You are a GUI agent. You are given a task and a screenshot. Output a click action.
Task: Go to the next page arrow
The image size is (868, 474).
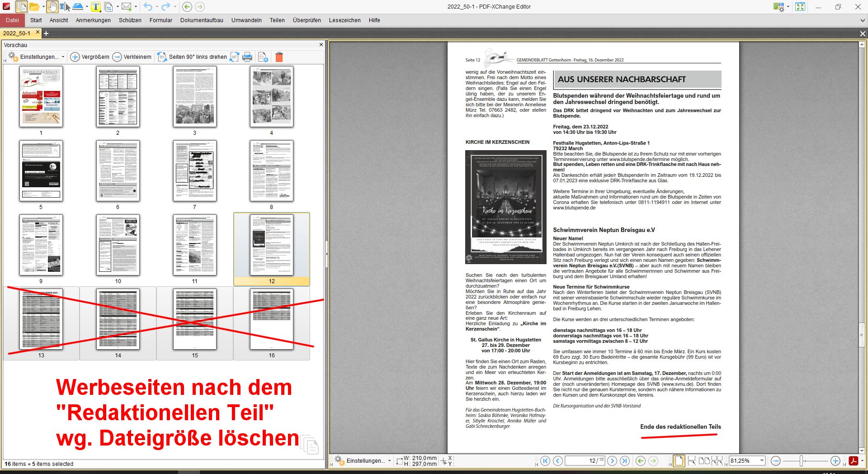tap(612, 461)
